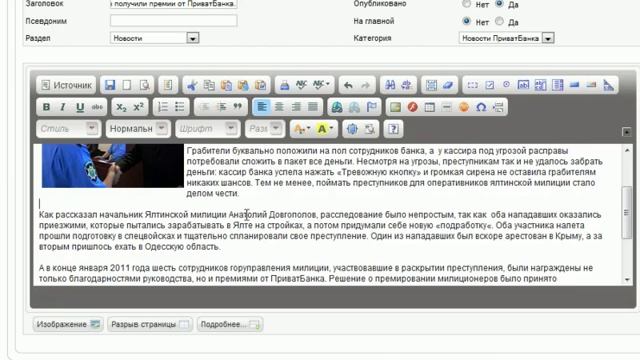This screenshot has height=360, width=640.
Task: Click the Copy icon
Action: click(x=209, y=85)
